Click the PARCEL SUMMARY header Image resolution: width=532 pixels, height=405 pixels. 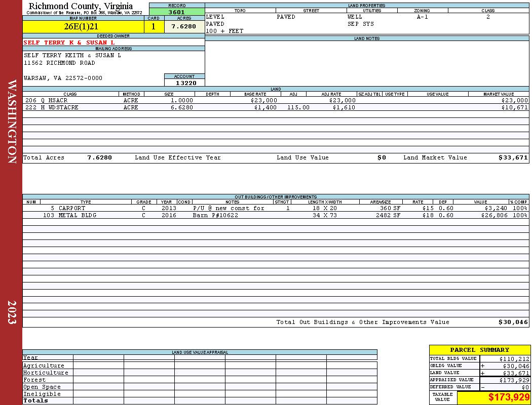point(479,350)
